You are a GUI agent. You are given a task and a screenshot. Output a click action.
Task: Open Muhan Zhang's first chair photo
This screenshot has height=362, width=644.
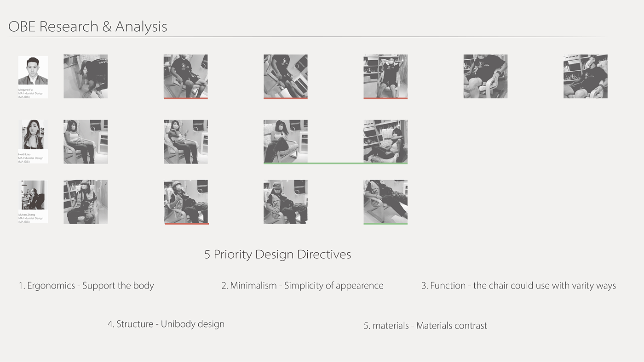(86, 202)
